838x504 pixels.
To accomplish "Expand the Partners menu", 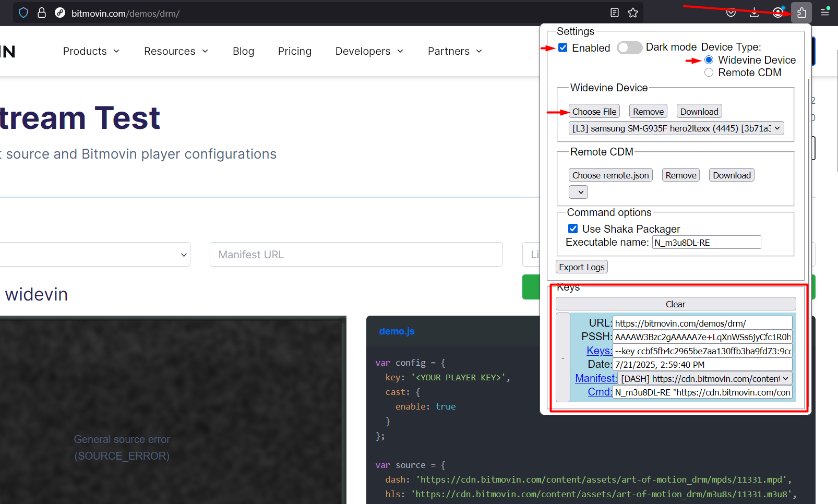I will 455,51.
